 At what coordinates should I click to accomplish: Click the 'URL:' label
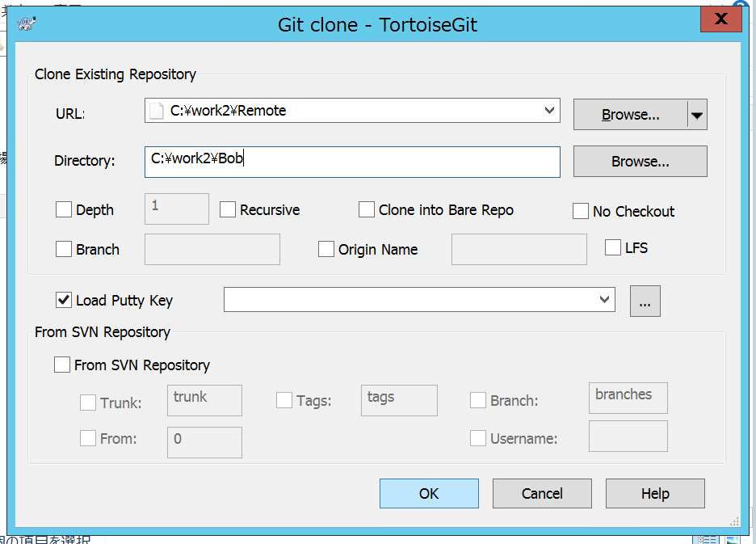pyautogui.click(x=70, y=114)
